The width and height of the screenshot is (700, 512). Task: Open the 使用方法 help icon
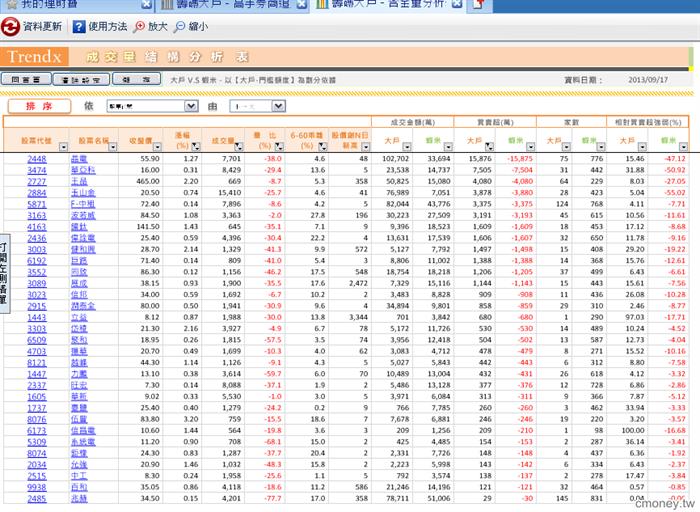click(x=79, y=27)
